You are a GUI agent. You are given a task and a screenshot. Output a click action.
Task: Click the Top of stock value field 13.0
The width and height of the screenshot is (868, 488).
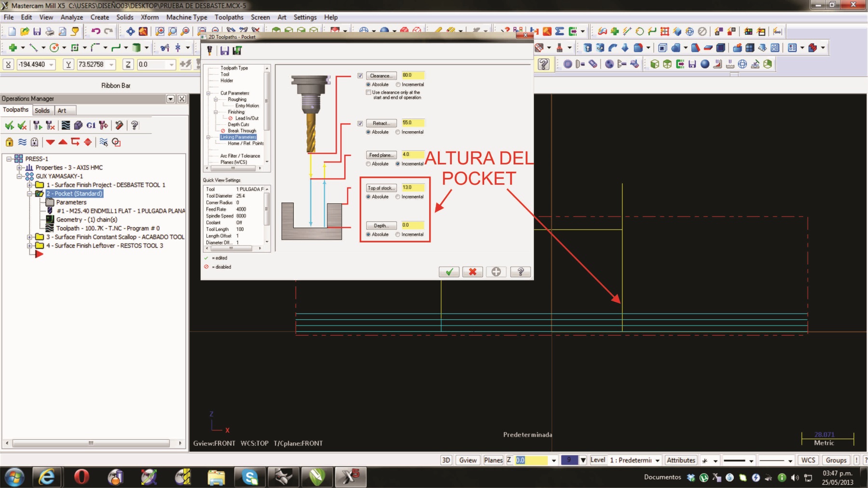coord(413,188)
